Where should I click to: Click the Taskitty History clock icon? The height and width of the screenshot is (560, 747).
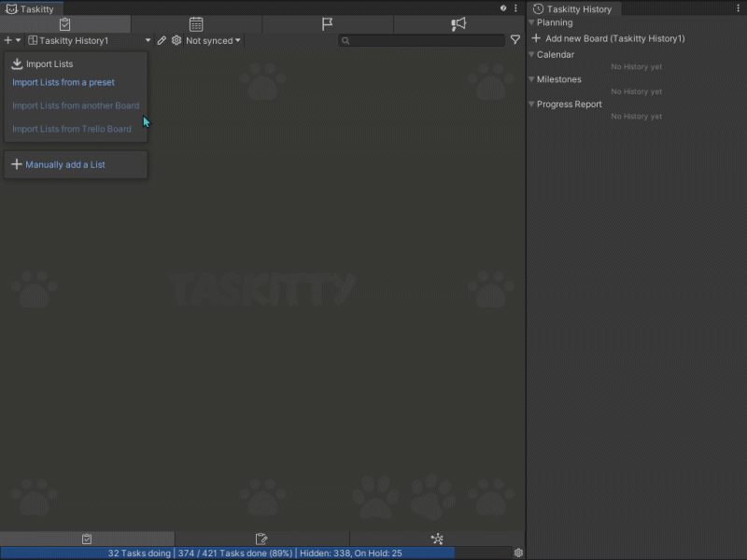539,8
